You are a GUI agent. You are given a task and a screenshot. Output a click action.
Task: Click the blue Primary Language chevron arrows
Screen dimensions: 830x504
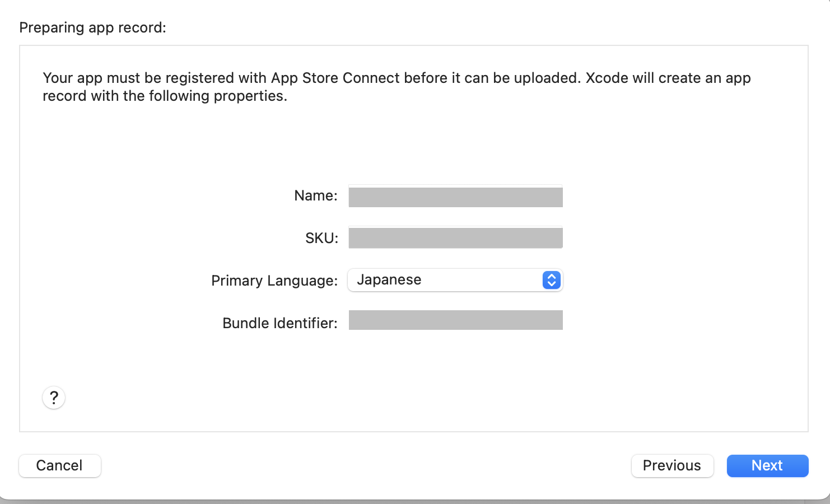[x=551, y=280]
